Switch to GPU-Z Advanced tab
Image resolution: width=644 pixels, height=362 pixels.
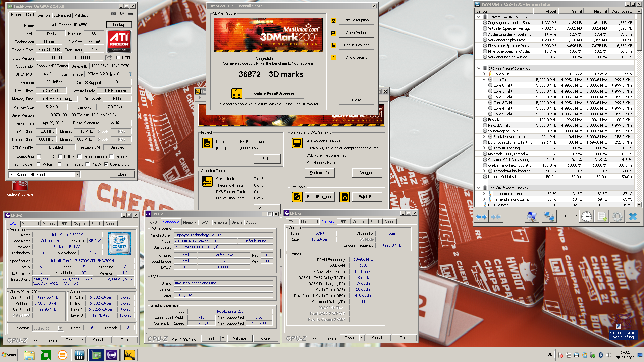63,15
